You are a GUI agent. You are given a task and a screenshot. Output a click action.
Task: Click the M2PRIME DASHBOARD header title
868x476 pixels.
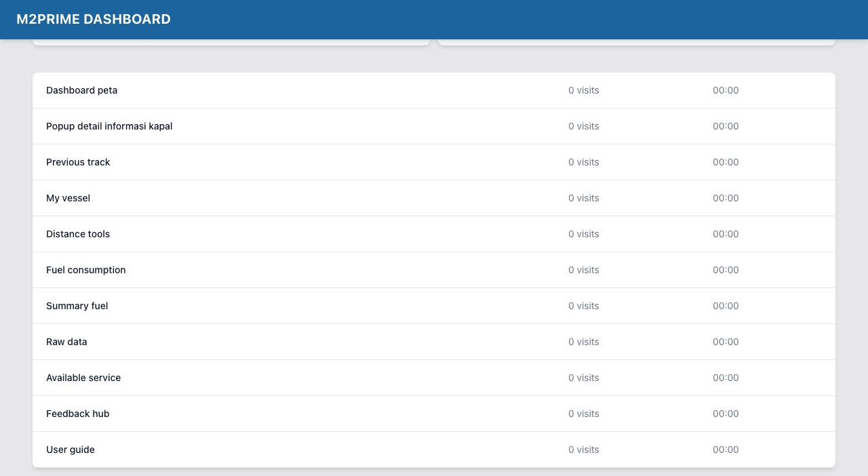pos(94,20)
